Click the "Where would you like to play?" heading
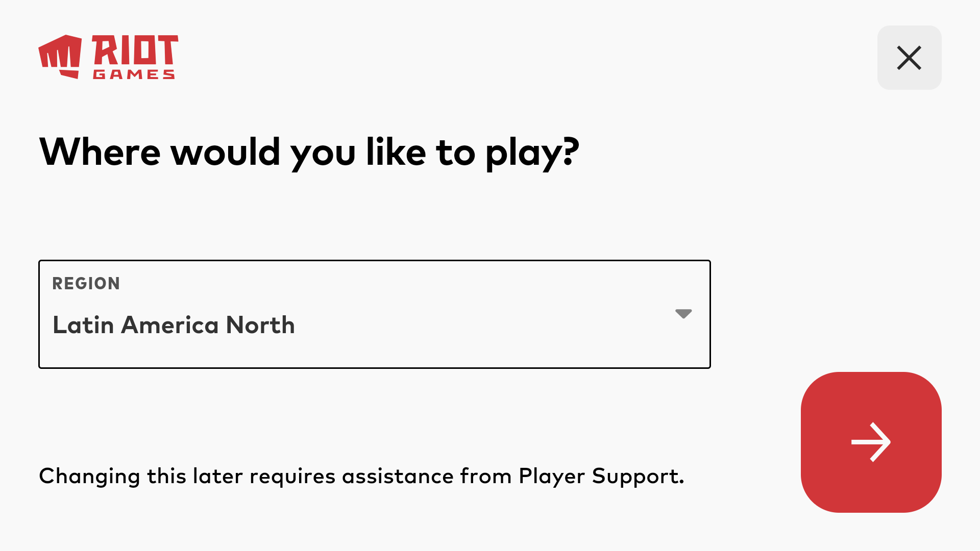980x551 pixels. tap(309, 152)
